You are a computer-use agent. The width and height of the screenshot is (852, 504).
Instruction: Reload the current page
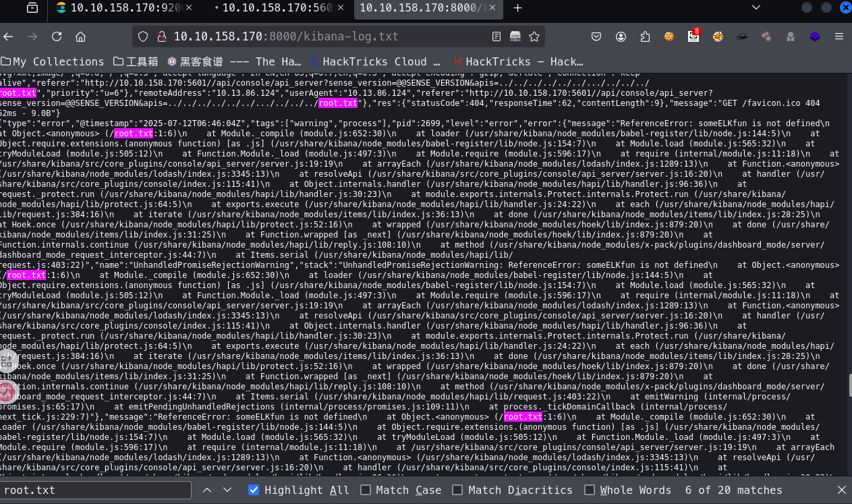57,36
